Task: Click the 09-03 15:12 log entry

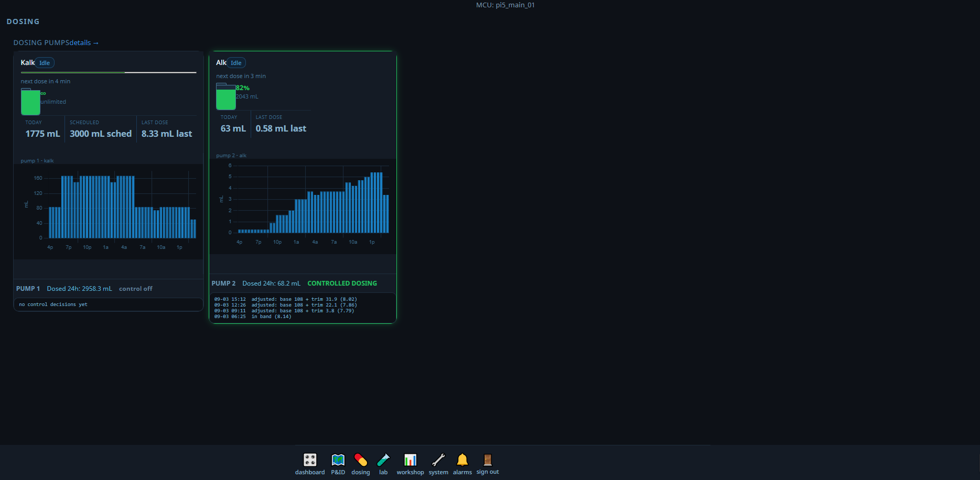Action: [x=286, y=299]
